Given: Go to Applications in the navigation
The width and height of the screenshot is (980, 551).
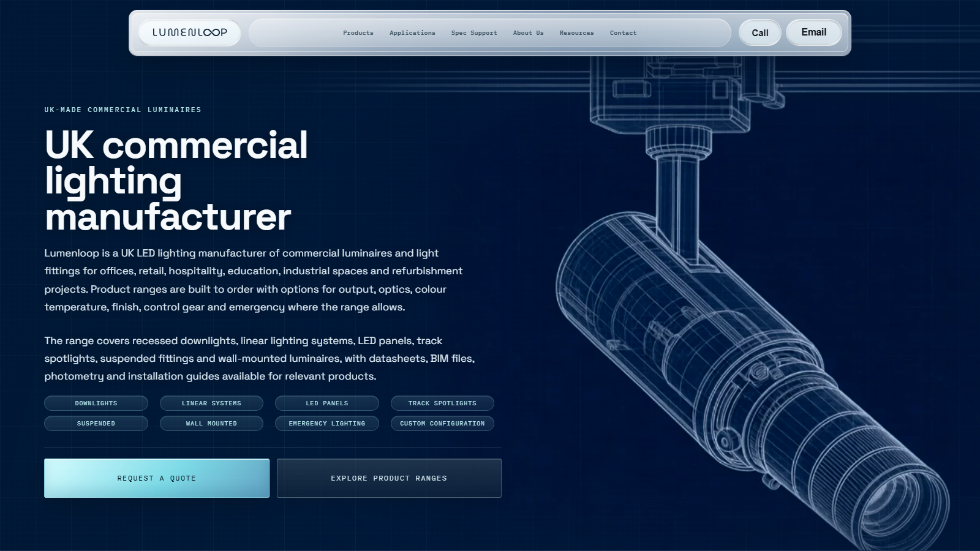Looking at the screenshot, I should (412, 33).
